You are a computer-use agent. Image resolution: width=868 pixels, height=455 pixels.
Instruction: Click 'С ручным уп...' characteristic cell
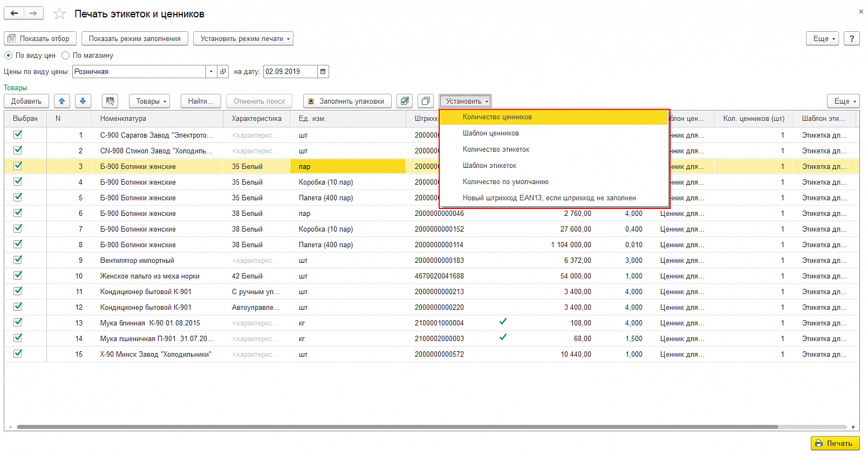[x=256, y=292]
